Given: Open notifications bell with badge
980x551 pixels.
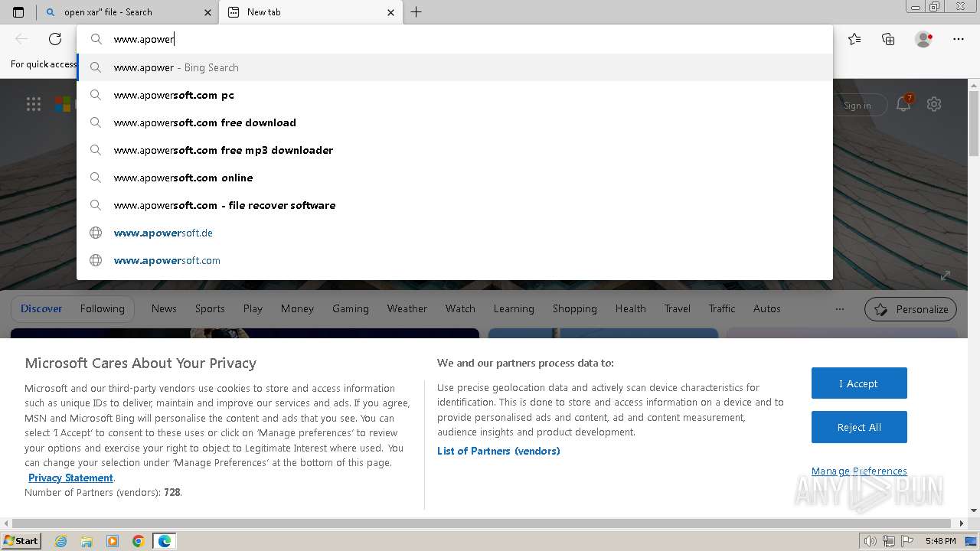Looking at the screenshot, I should click(x=904, y=104).
